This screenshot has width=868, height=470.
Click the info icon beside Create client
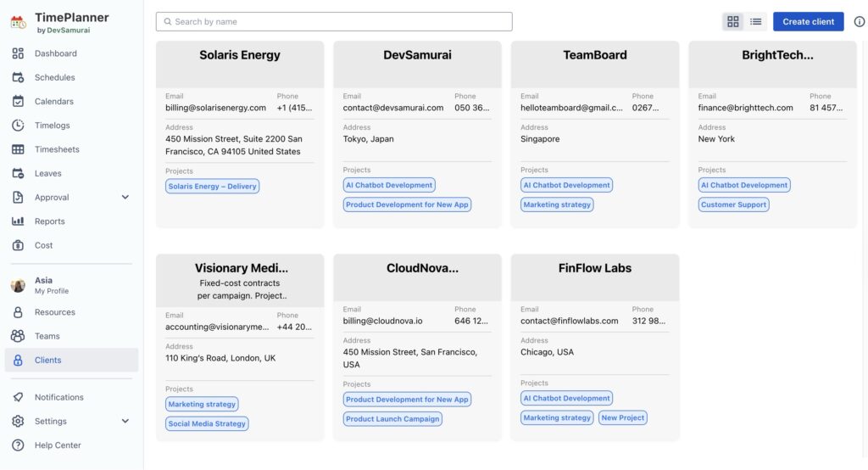pos(860,21)
